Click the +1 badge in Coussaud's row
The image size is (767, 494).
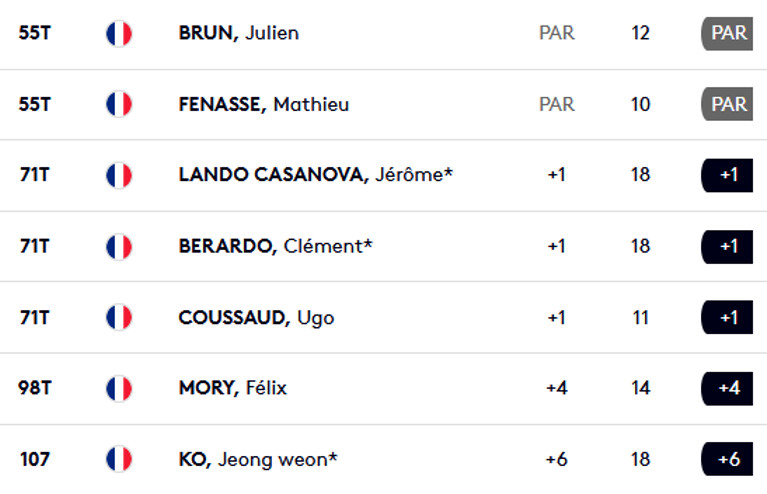[727, 317]
